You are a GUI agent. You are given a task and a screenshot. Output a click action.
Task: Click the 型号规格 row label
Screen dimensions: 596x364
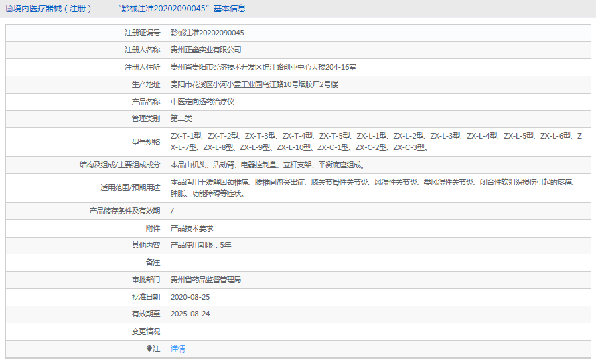click(146, 142)
